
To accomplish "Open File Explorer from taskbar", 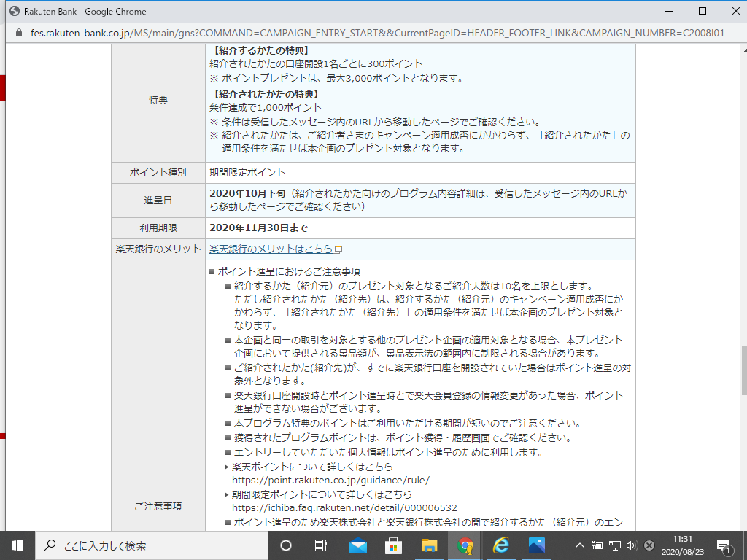I will [x=429, y=545].
